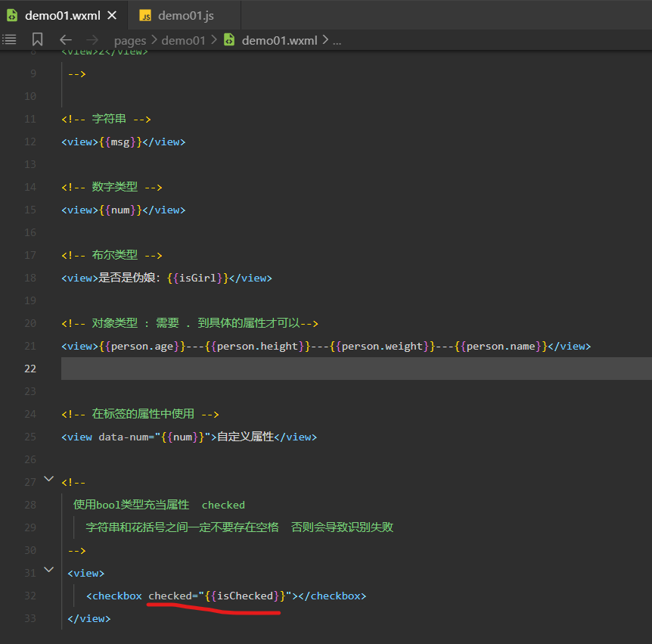This screenshot has height=644, width=652.
Task: Expand chevron after the pages breadcrumb
Action: (154, 40)
